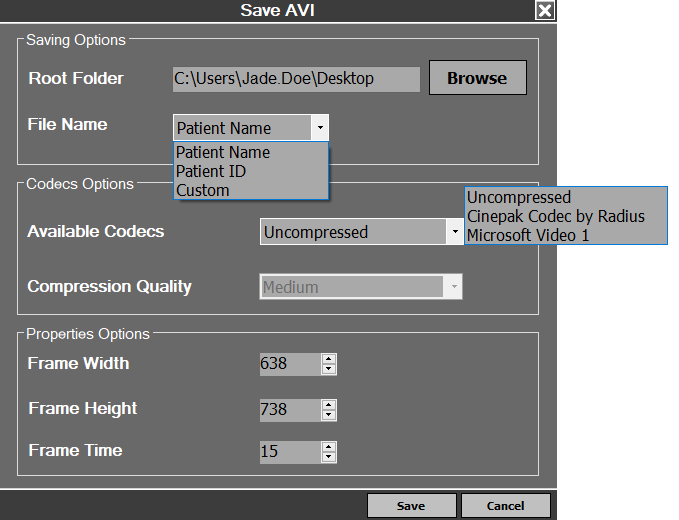Expand the Available Codecs dropdown
The image size is (679, 520).
click(x=453, y=232)
